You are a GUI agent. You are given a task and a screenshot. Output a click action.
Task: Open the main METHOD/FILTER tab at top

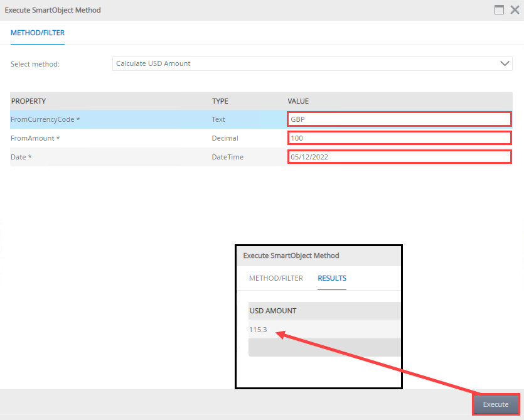pos(37,33)
